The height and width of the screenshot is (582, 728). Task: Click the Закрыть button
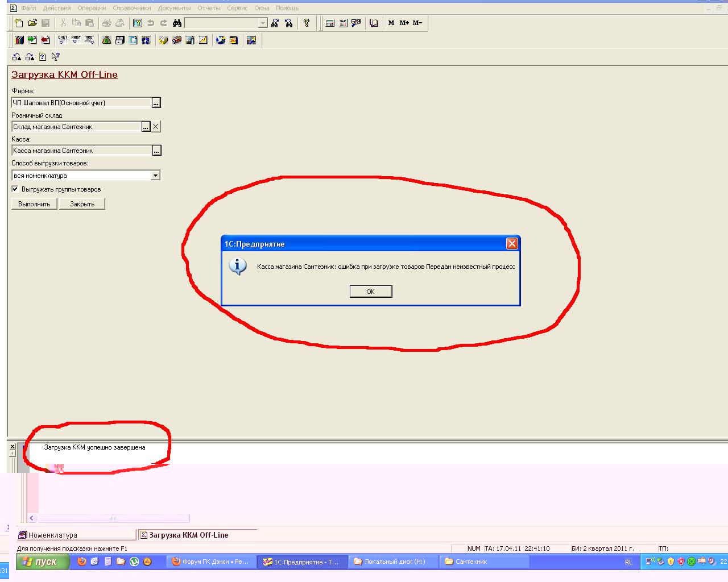pos(82,204)
